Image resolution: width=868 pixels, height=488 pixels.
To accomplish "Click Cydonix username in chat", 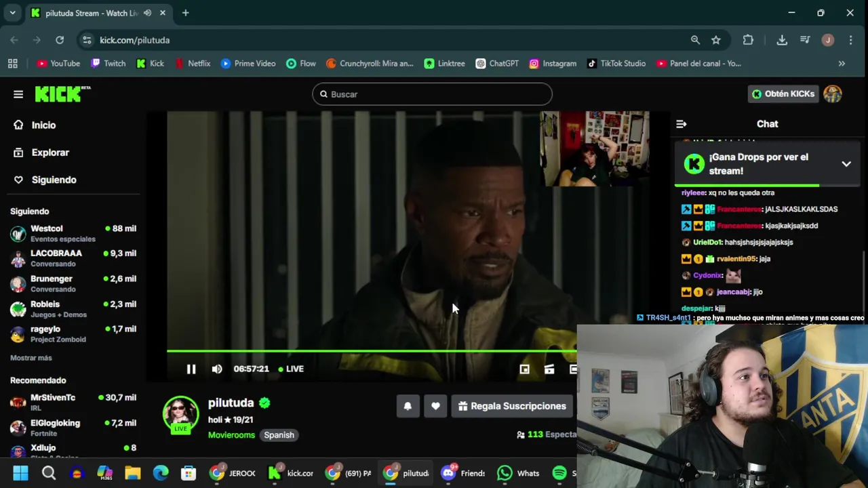I will point(707,275).
